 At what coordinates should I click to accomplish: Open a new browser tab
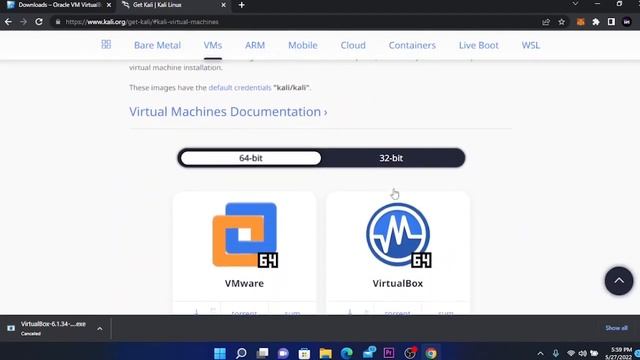(x=242, y=5)
